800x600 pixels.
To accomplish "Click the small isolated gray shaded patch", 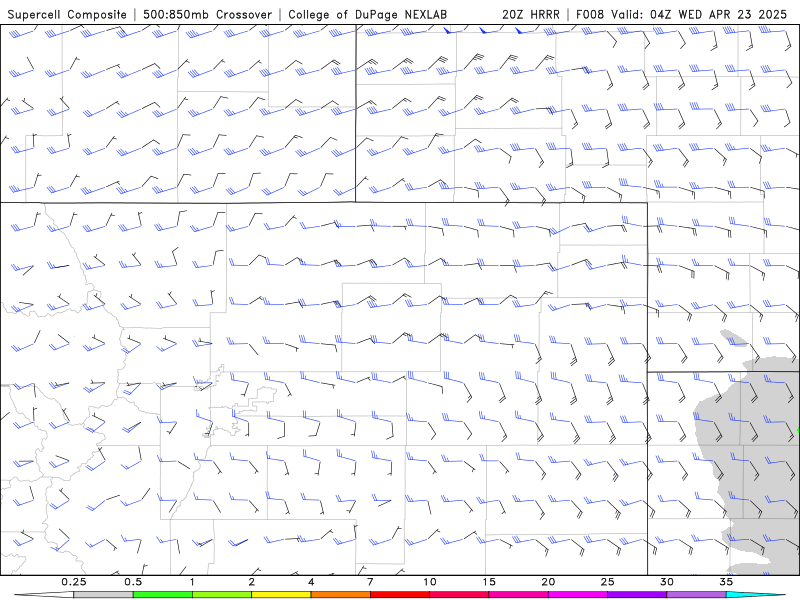I will click(734, 338).
